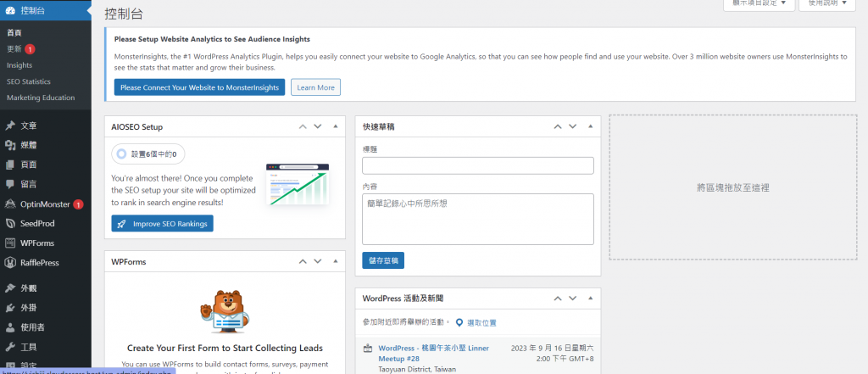Click Improve SEO Rankings button

tap(162, 224)
